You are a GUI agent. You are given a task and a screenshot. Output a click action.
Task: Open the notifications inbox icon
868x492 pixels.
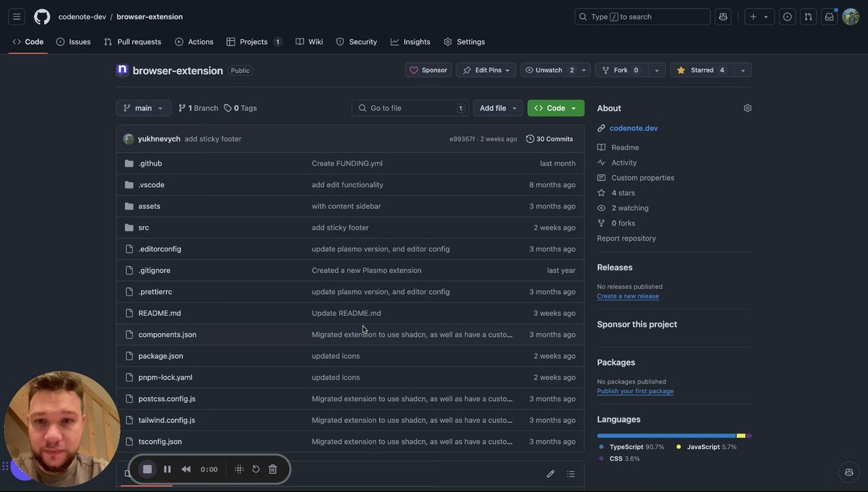pos(829,17)
